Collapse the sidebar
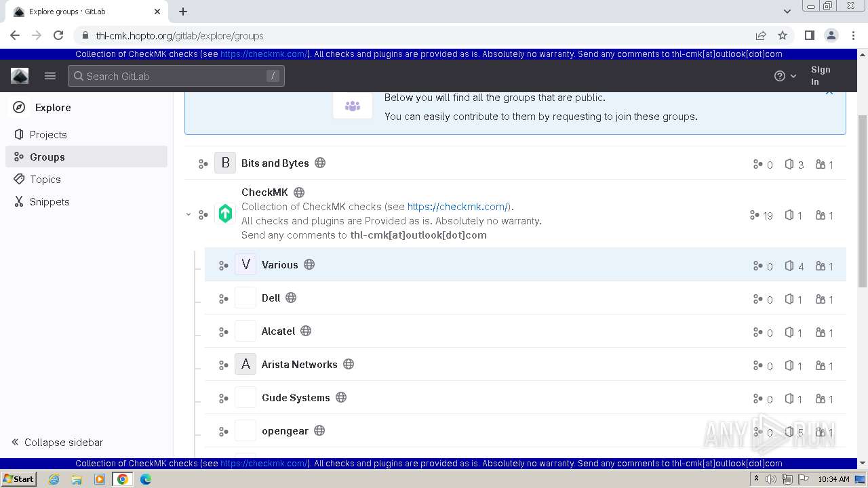The height and width of the screenshot is (488, 868). [58, 442]
